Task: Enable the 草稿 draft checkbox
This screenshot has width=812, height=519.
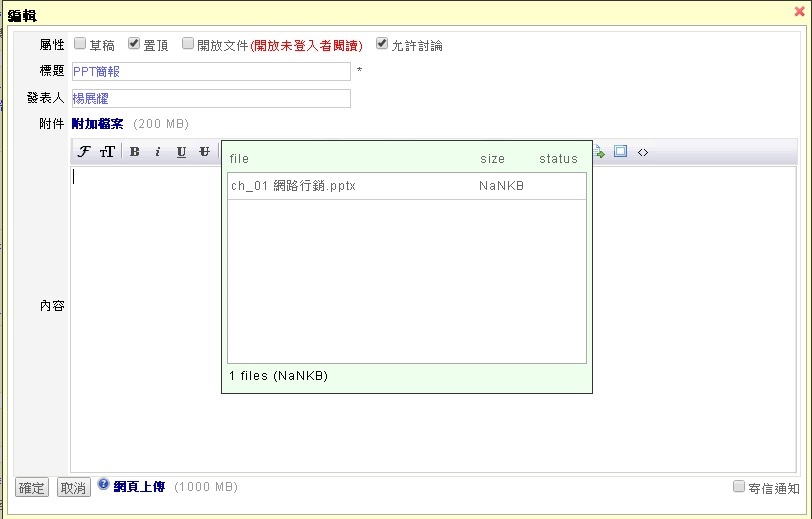Action: [x=80, y=44]
